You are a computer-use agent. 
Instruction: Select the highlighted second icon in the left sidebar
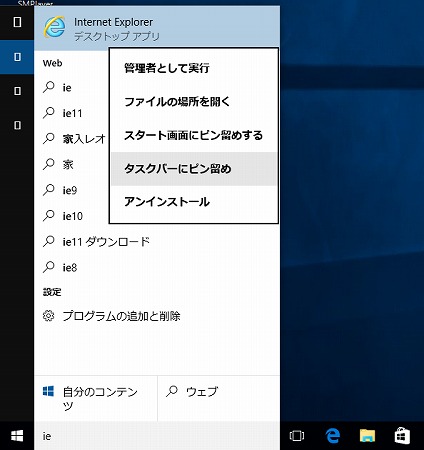(x=17, y=57)
